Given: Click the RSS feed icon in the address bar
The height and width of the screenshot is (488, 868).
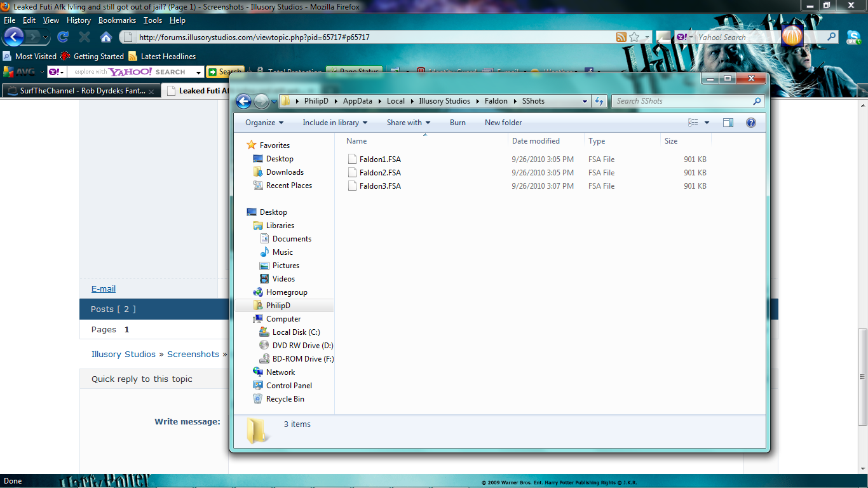Looking at the screenshot, I should coord(621,37).
